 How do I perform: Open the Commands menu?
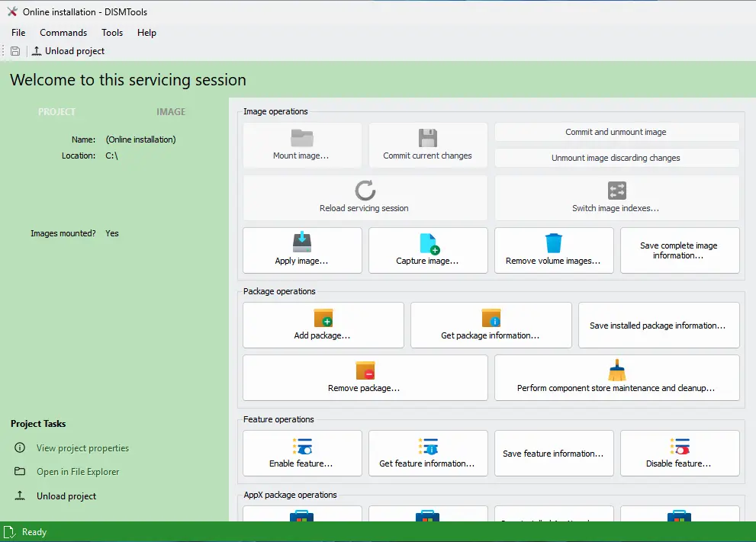click(x=63, y=33)
